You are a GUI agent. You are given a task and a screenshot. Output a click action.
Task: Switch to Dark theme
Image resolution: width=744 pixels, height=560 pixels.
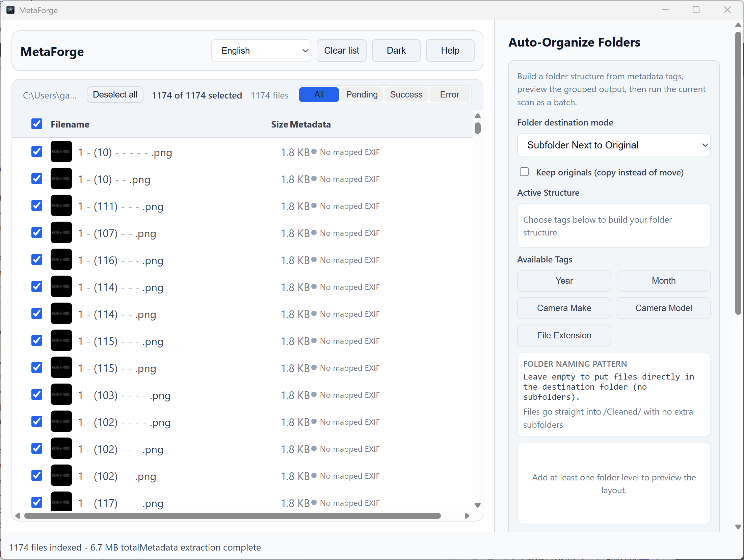396,51
